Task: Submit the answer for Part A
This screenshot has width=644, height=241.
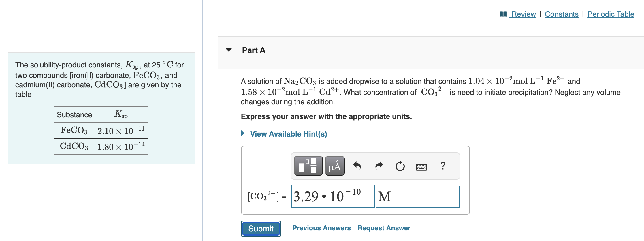Action: [261, 229]
